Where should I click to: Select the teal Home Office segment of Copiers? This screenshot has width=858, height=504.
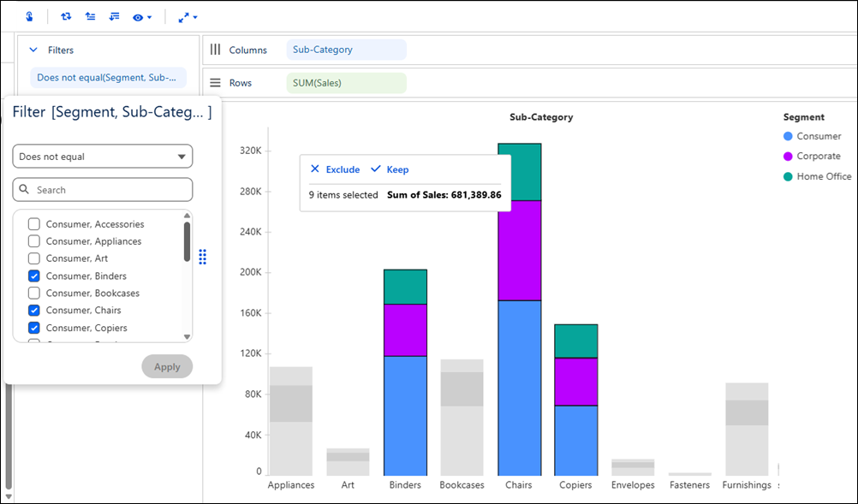pyautogui.click(x=576, y=341)
